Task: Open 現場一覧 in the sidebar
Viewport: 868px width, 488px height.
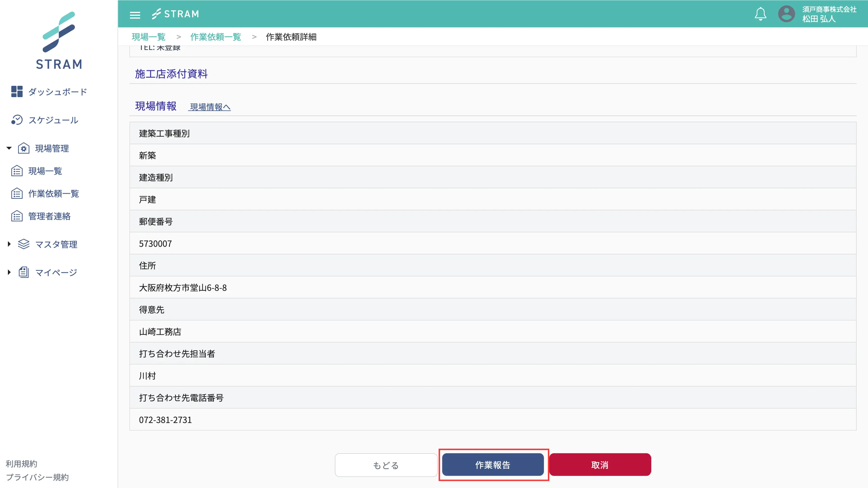Action: click(x=45, y=171)
